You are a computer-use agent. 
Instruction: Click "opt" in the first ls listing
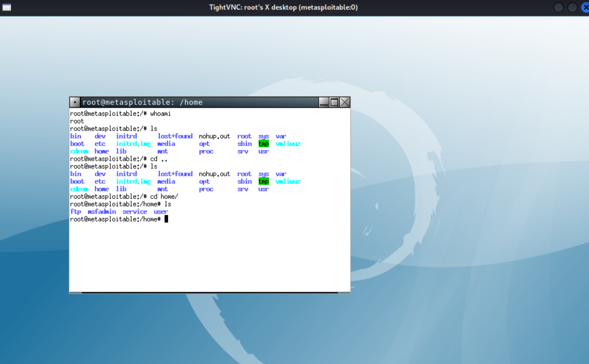click(204, 144)
